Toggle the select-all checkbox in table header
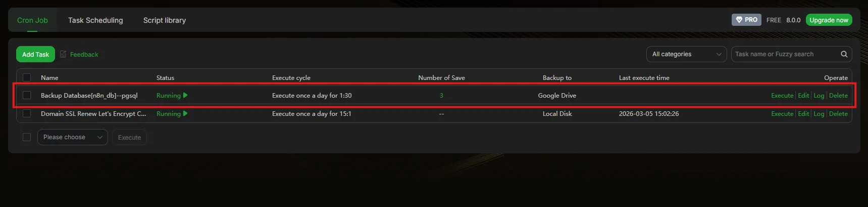The width and height of the screenshot is (868, 207). pos(27,77)
